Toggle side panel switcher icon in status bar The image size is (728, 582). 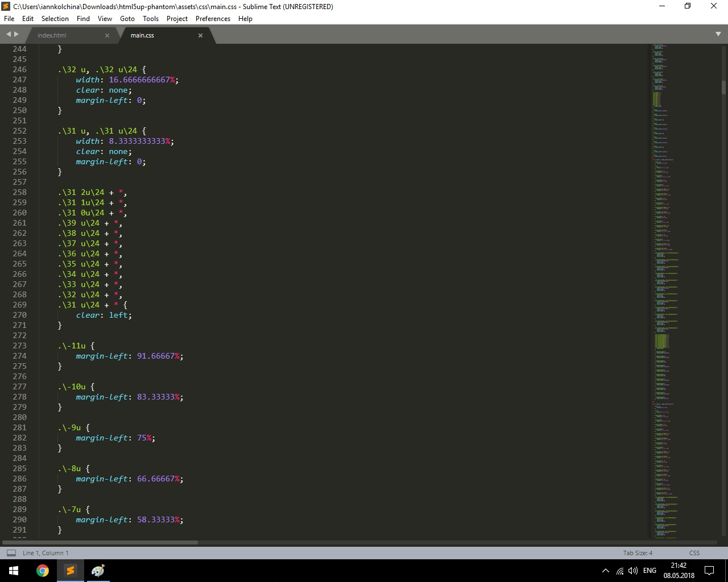pos(11,552)
